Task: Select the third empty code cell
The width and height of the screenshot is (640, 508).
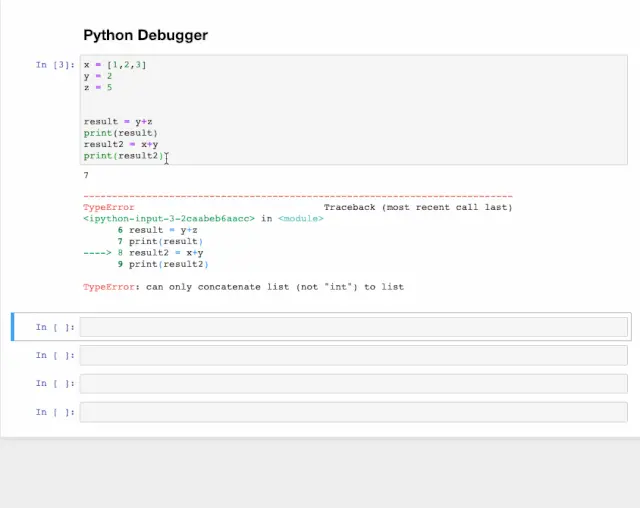Action: tap(353, 383)
